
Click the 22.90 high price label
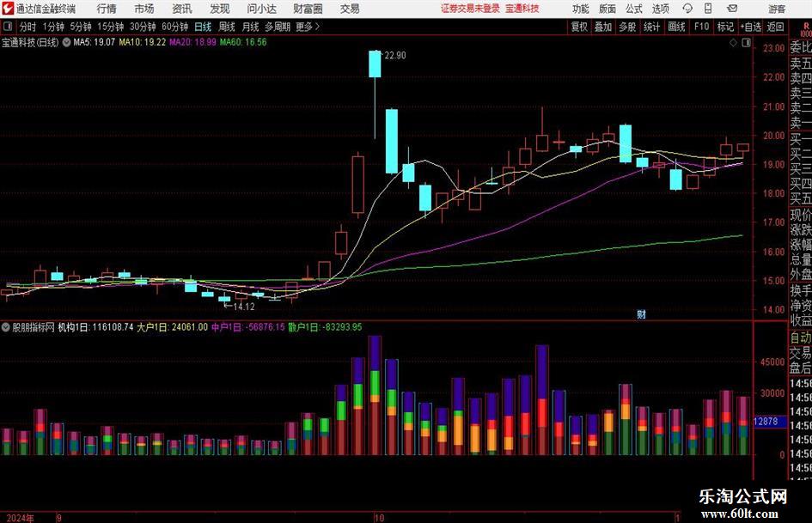tap(395, 55)
